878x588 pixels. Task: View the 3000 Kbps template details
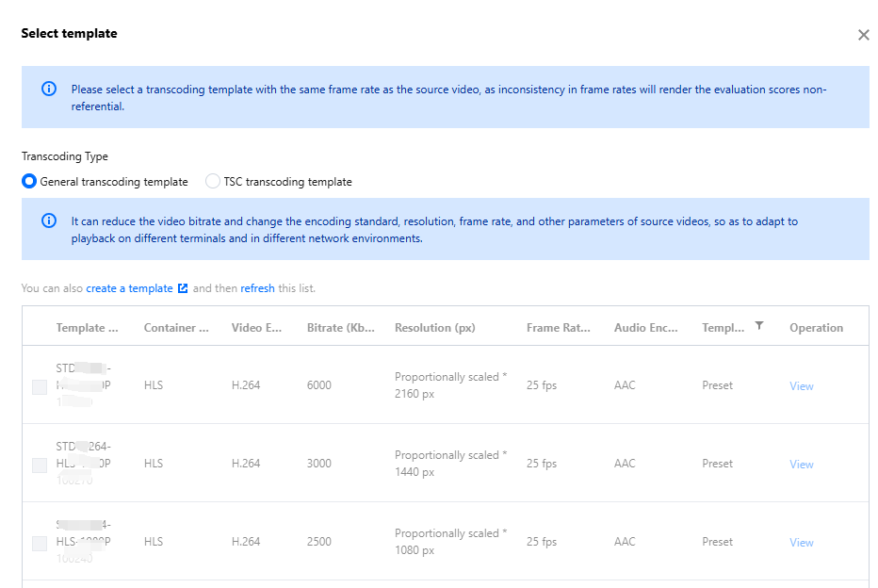pos(802,465)
